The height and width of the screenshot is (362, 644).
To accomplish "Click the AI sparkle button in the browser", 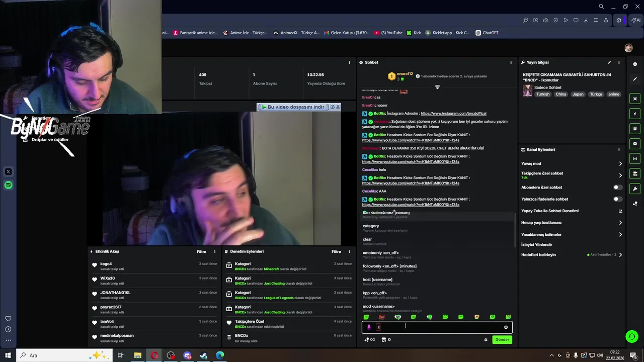I will click(x=636, y=20).
